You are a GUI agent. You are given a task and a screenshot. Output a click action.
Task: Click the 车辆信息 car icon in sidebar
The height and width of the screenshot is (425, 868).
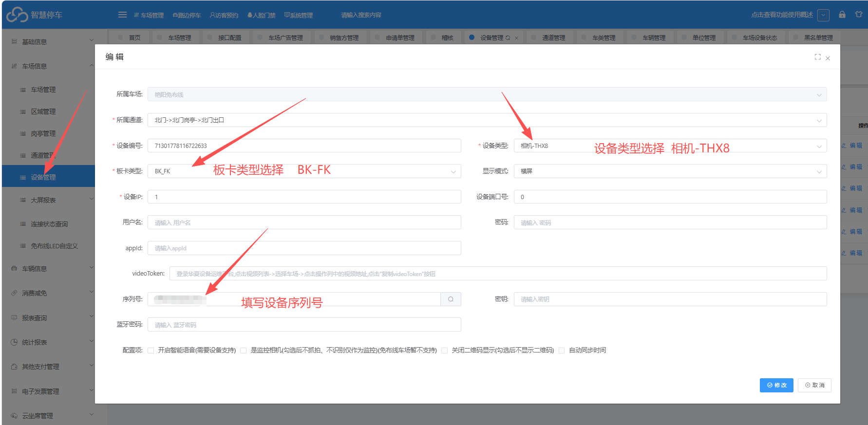14,268
